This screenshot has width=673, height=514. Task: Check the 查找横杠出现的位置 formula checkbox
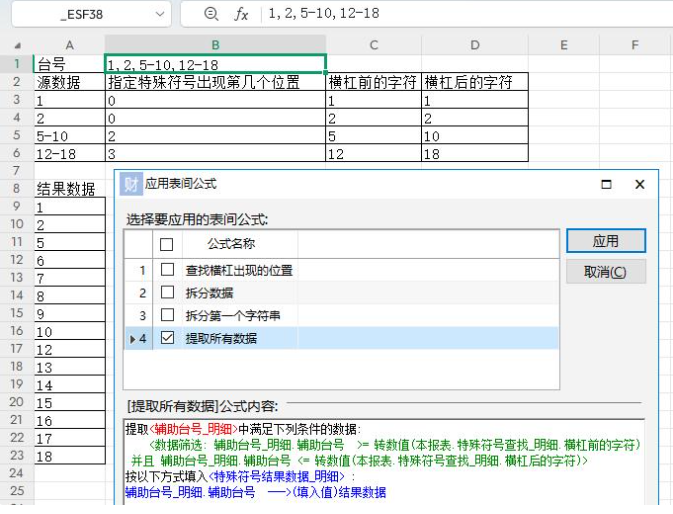tap(167, 270)
